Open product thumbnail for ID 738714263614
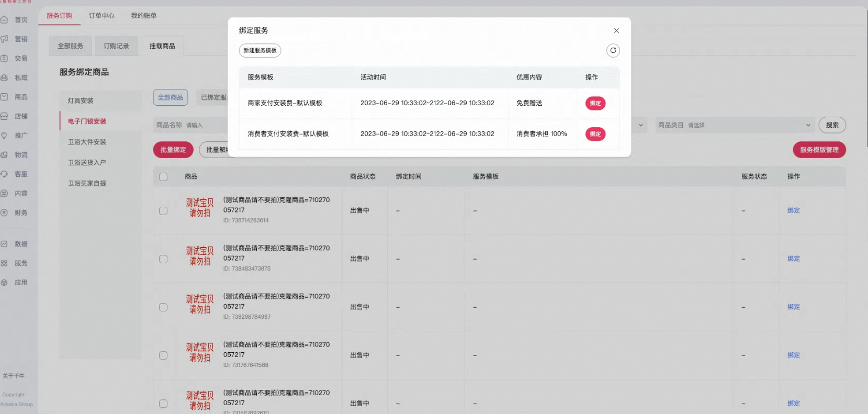The height and width of the screenshot is (414, 868). tap(200, 208)
